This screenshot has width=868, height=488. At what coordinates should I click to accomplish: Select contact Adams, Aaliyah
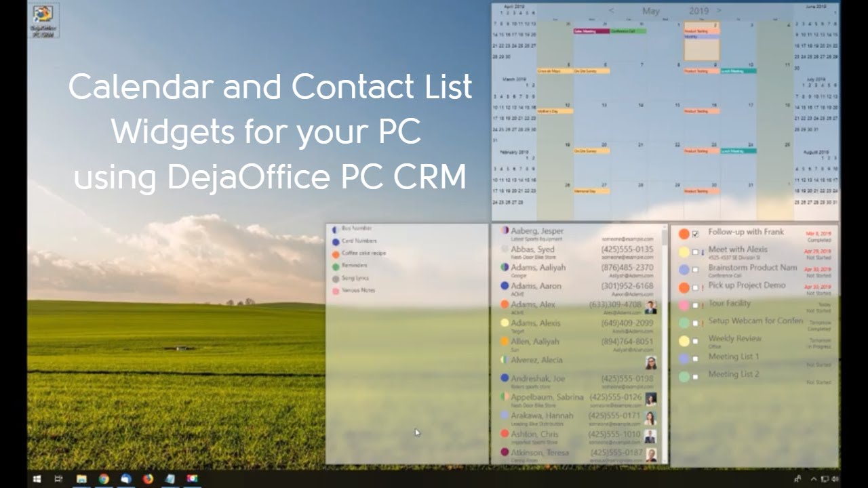pyautogui.click(x=538, y=268)
